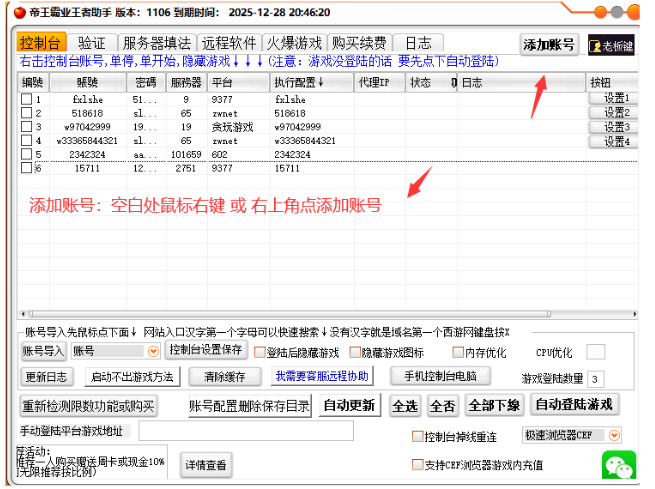Click the 全选 button

click(405, 406)
